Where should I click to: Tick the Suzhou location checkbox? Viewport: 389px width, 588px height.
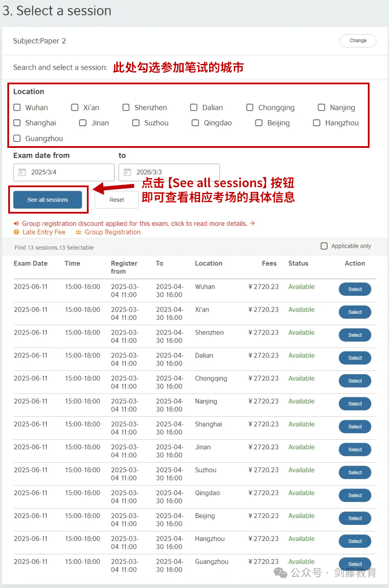136,123
